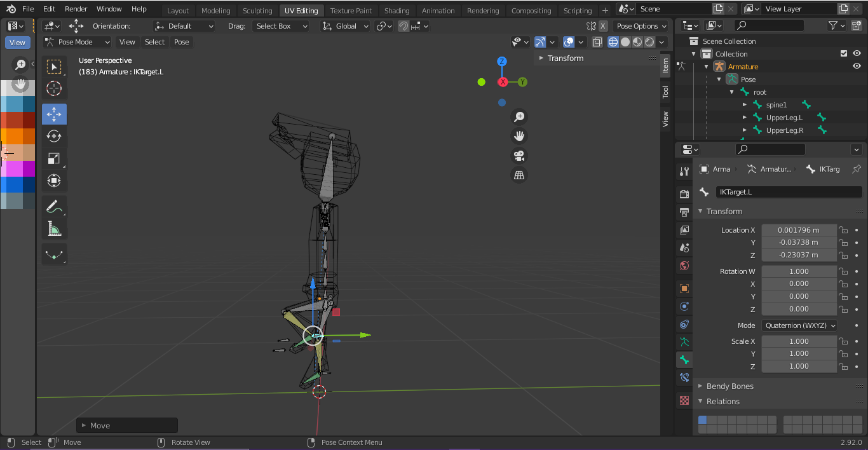Open the Quaternion rotation mode dropdown
Viewport: 868px width, 450px height.
pos(799,325)
